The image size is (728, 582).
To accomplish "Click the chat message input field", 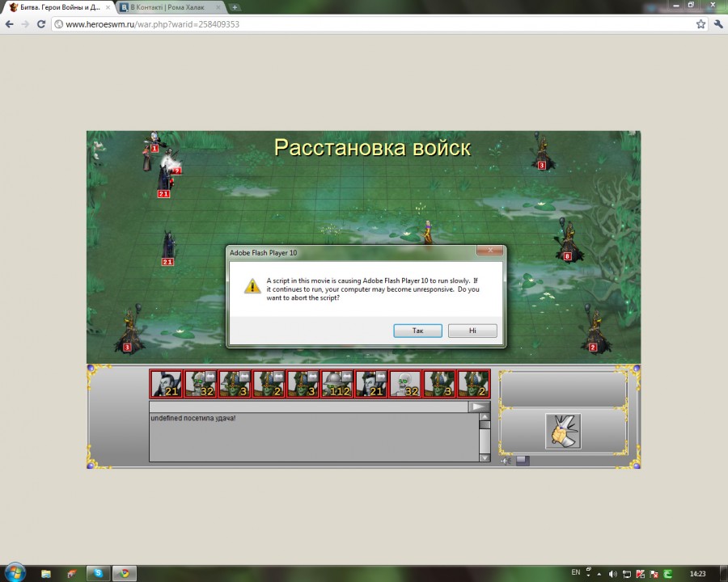I will [308, 407].
